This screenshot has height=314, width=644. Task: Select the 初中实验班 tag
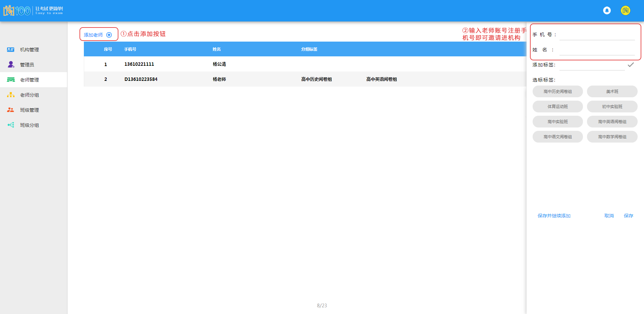612,107
